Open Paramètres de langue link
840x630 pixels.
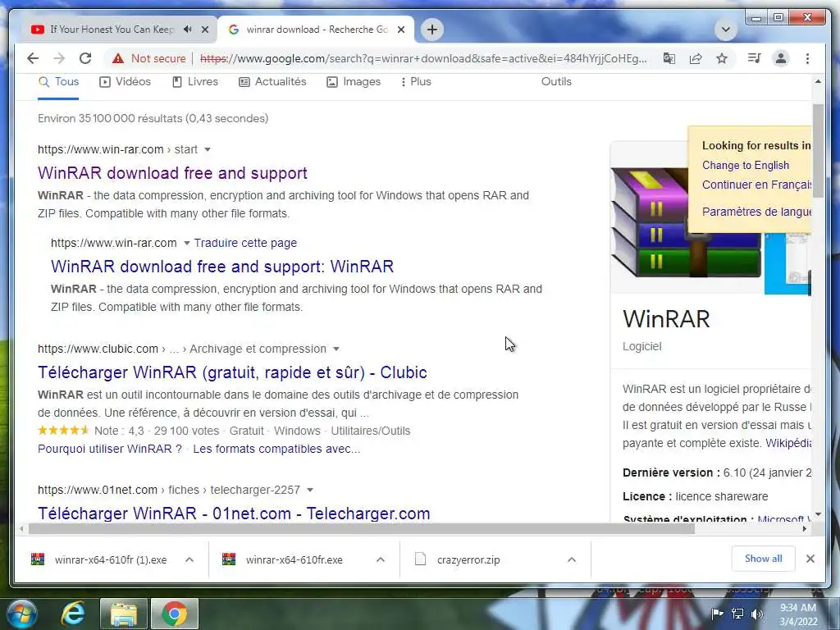coord(756,212)
